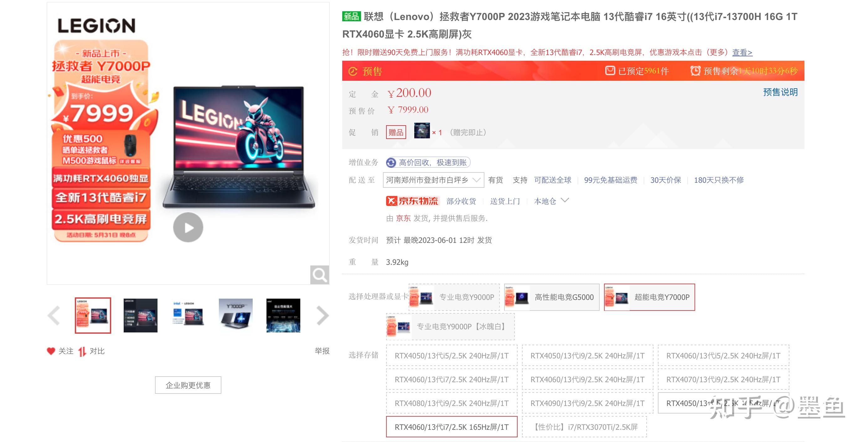Select the 超能电竞Y7000P model tab
The width and height of the screenshot is (868, 442).
click(x=649, y=297)
